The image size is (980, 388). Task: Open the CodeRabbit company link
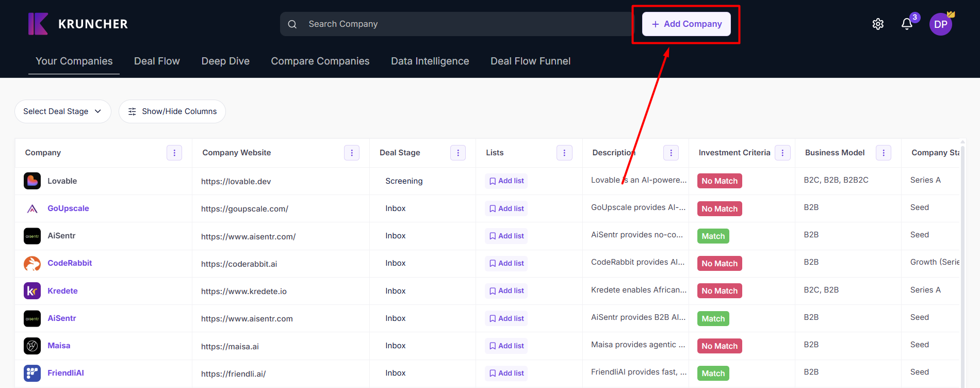pyautogui.click(x=70, y=263)
